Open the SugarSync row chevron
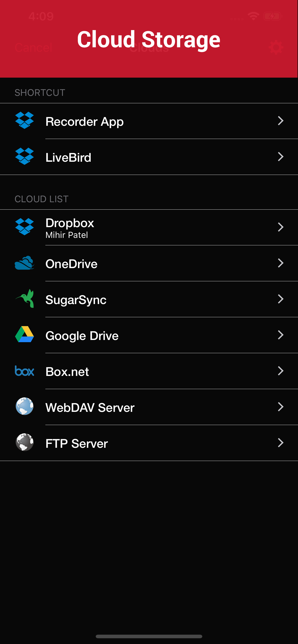Image resolution: width=298 pixels, height=644 pixels. tap(281, 299)
